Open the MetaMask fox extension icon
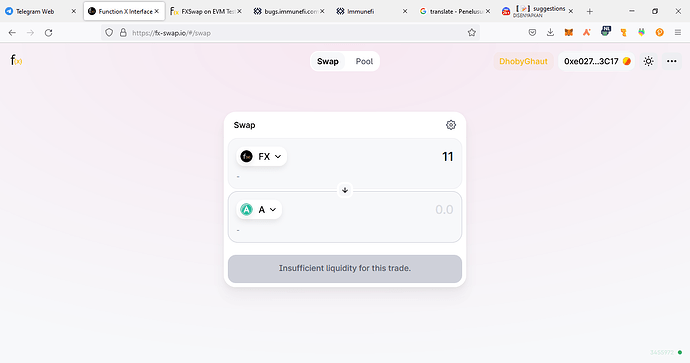 click(x=569, y=33)
